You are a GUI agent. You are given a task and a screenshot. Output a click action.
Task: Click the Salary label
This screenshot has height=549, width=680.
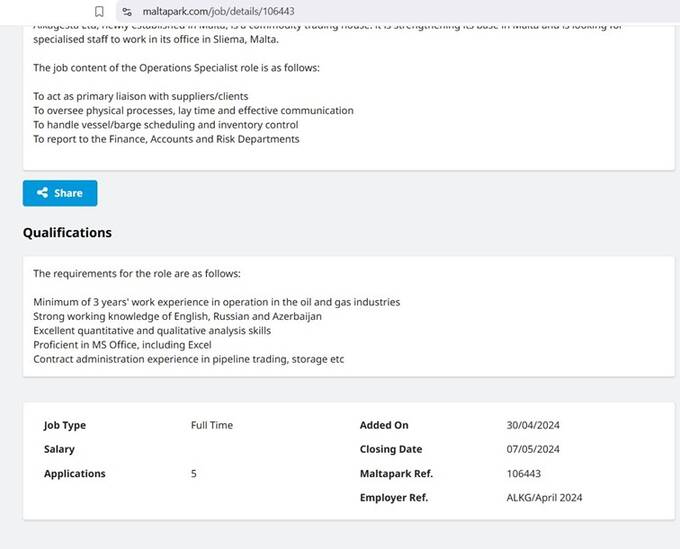point(59,449)
